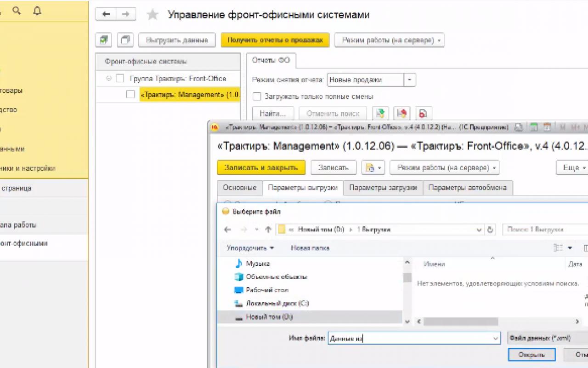Open Упорядочить menu in file dialog
This screenshot has width=588, height=368.
point(250,248)
